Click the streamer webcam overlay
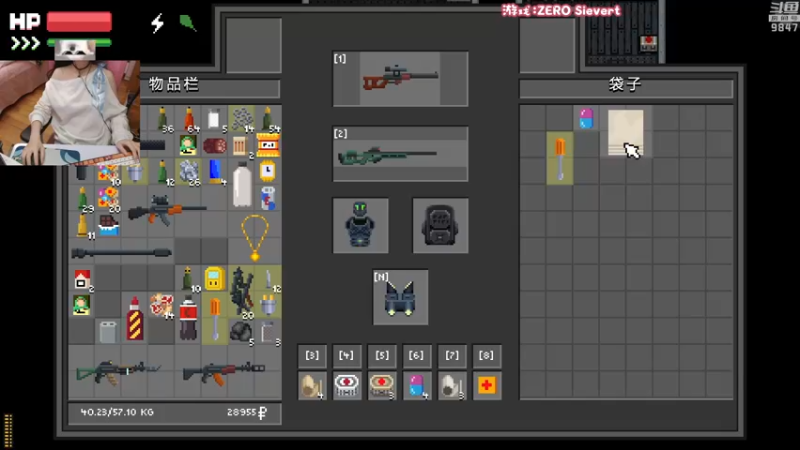The width and height of the screenshot is (800, 450). [x=70, y=112]
